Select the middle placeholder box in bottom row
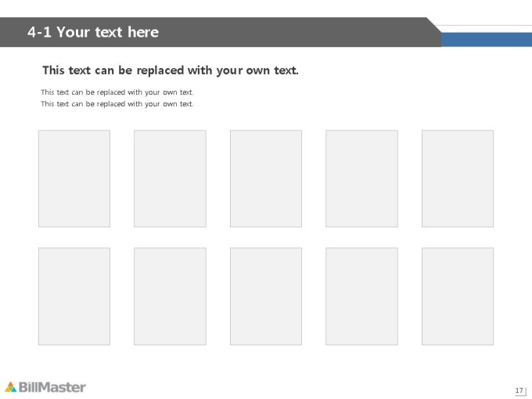The image size is (532, 399). [266, 297]
